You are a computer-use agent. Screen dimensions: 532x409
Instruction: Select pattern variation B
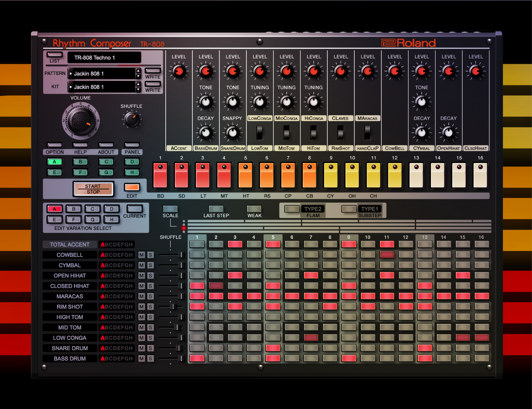click(x=80, y=162)
